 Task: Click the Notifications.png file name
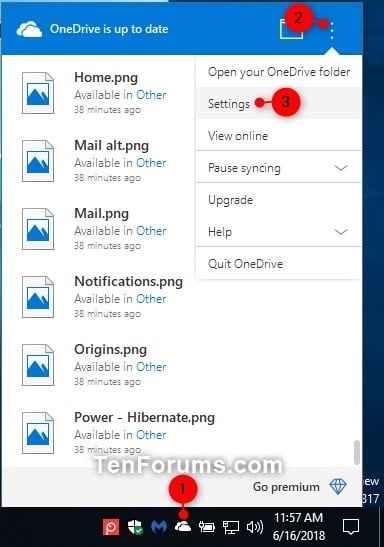(x=129, y=282)
